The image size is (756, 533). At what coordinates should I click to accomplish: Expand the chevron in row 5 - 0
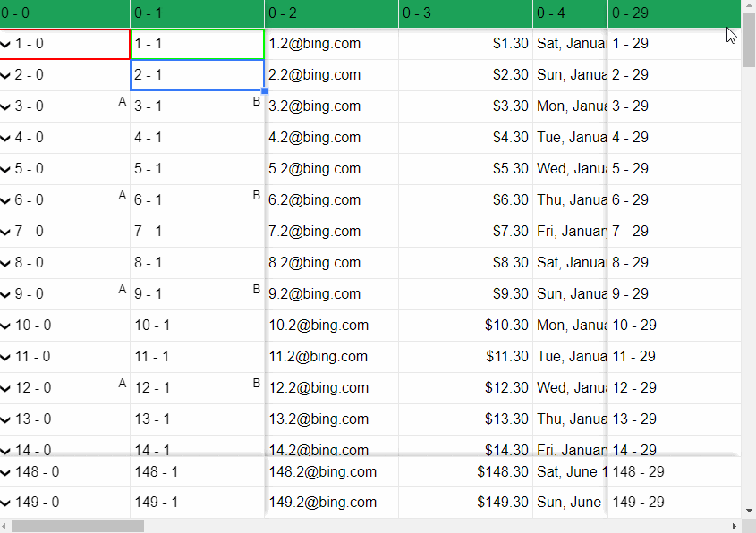[6, 169]
